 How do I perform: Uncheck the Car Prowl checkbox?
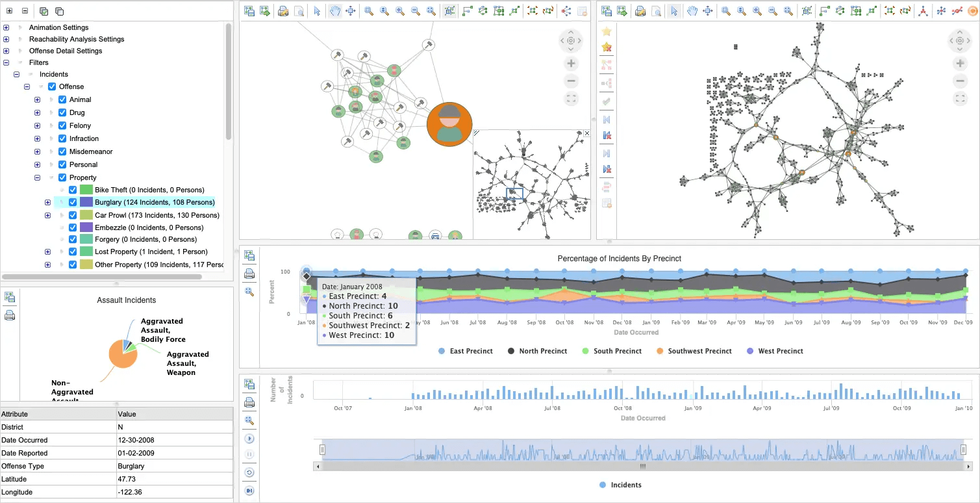point(73,215)
